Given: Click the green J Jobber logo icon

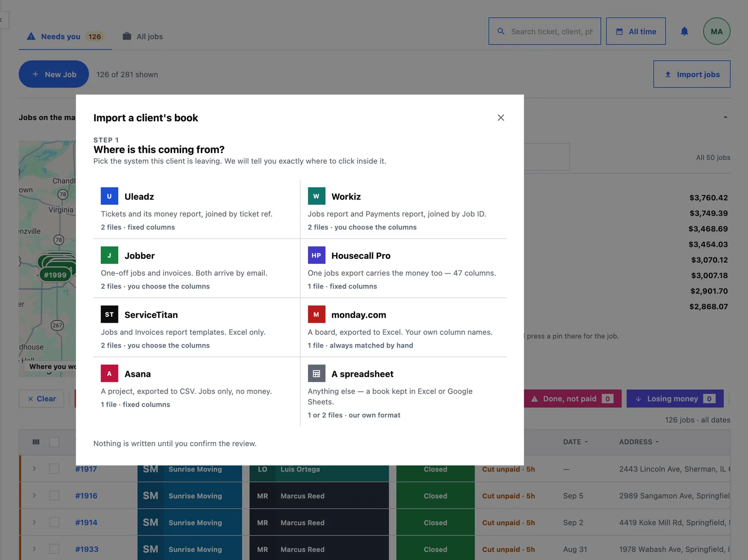Looking at the screenshot, I should coord(109,255).
